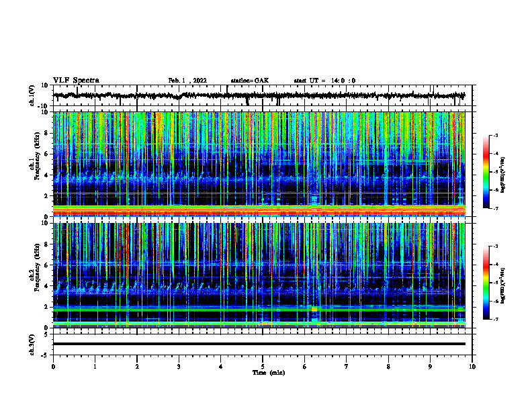Click the ch.1 voltage waveform trace
This screenshot has height=411, width=532.
(x=259, y=95)
